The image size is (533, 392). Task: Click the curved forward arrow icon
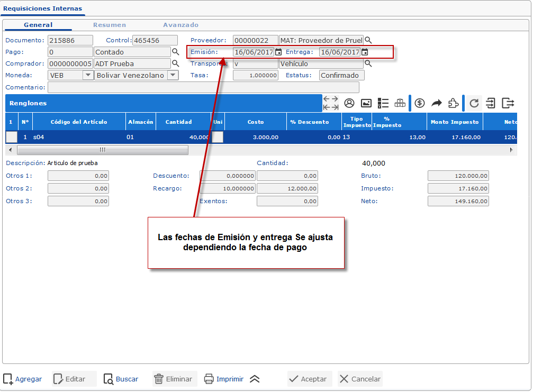pyautogui.click(x=437, y=103)
